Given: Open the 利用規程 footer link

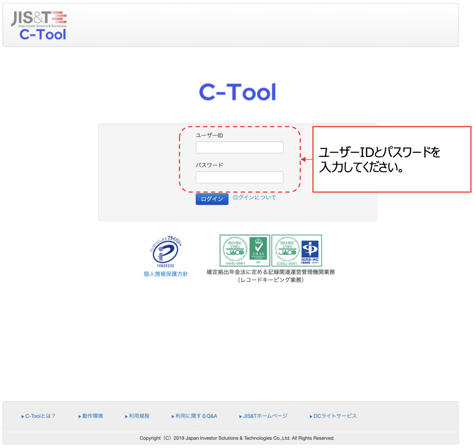Looking at the screenshot, I should coord(137,416).
